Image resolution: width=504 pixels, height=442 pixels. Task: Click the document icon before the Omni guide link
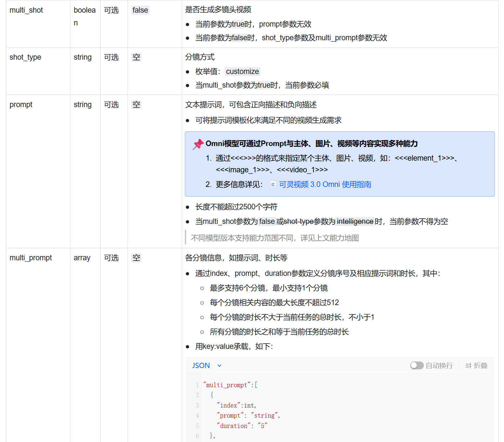click(273, 185)
